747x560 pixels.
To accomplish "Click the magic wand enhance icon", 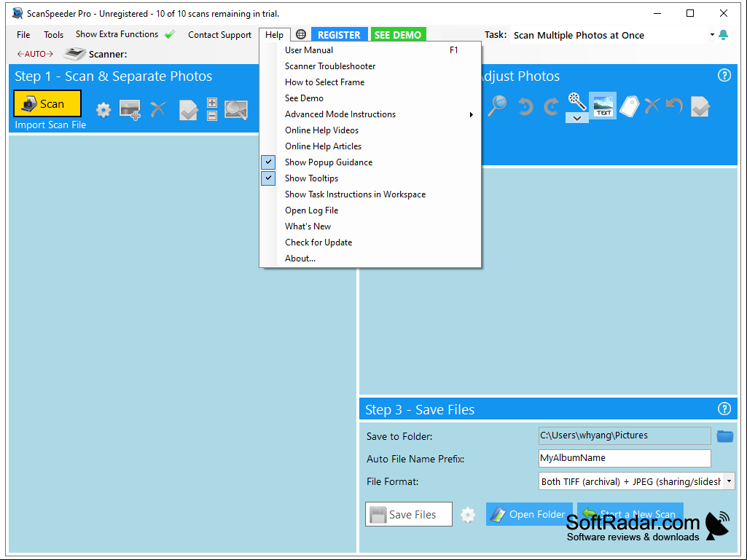I will 577,101.
